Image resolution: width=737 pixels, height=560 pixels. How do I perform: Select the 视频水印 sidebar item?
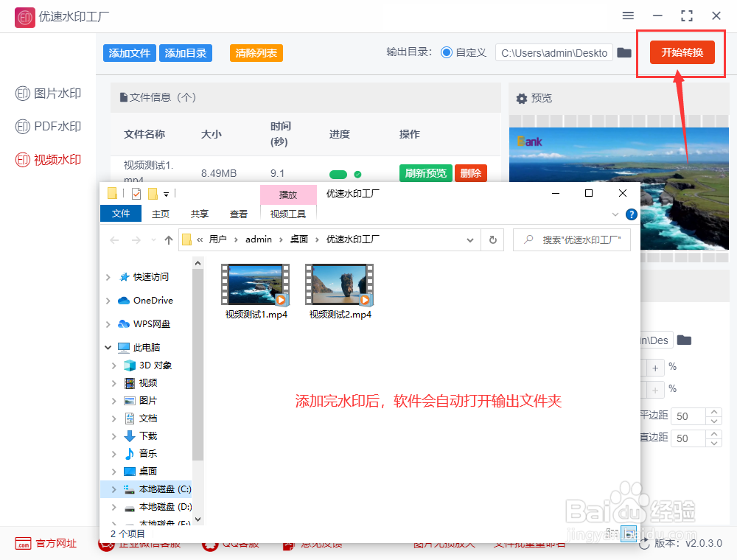[48, 160]
